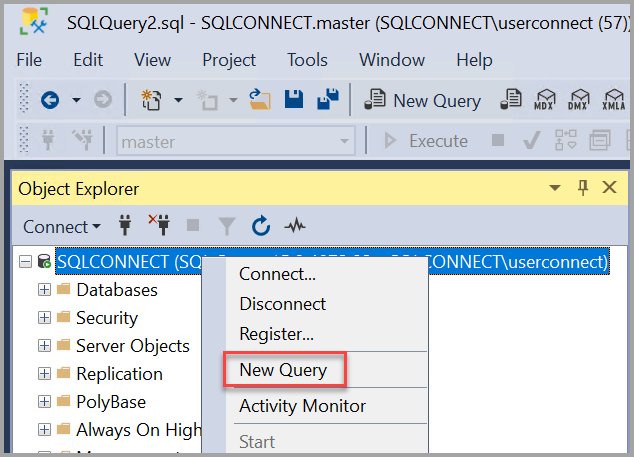Open the New Project dropdown arrow
Screen dimensions: 634x457
178,99
